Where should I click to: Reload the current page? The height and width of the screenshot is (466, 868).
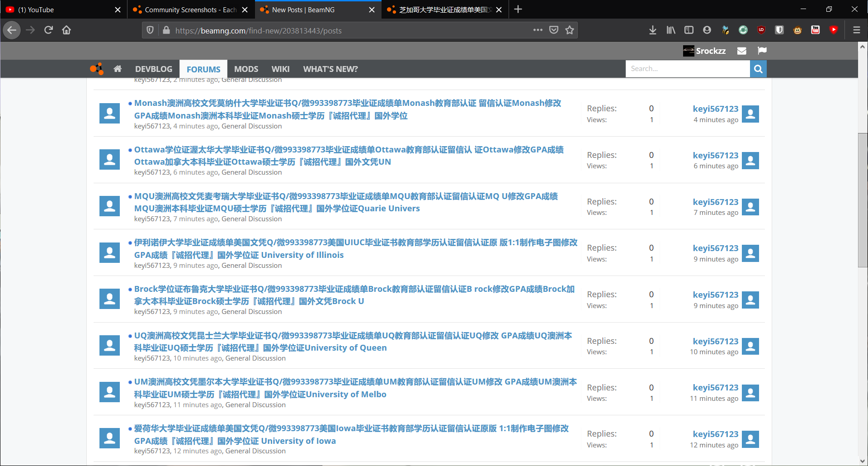[48, 30]
